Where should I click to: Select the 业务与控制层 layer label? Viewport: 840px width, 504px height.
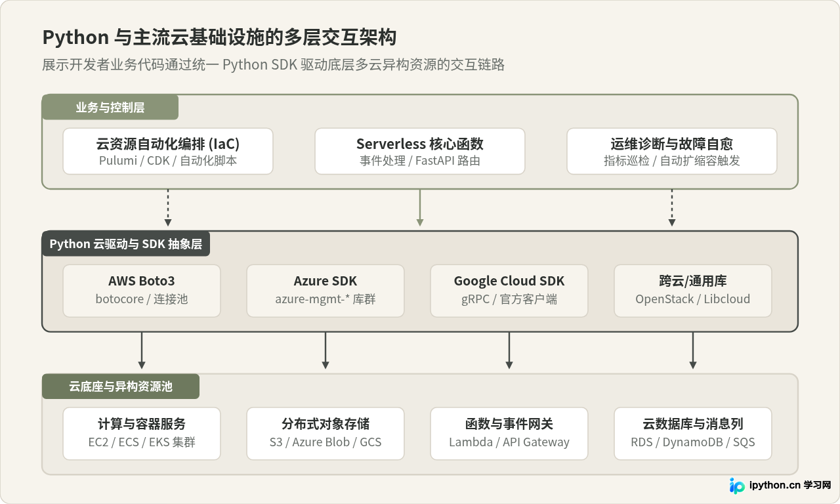click(x=110, y=107)
